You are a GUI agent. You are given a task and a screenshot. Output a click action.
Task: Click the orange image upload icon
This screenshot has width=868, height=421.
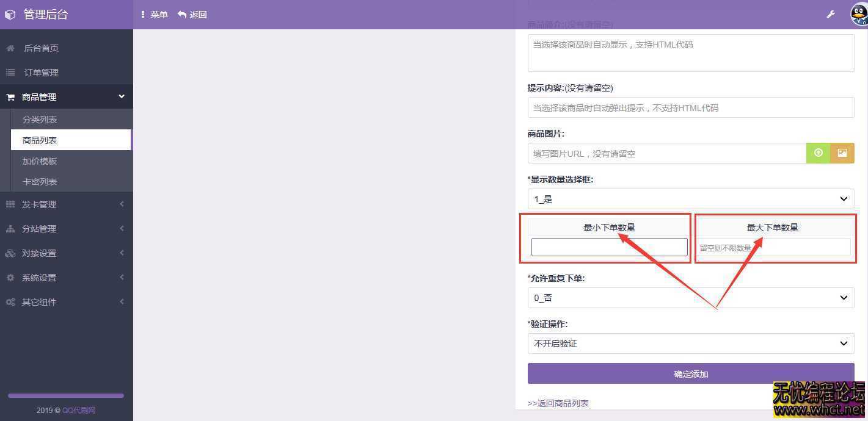point(842,153)
